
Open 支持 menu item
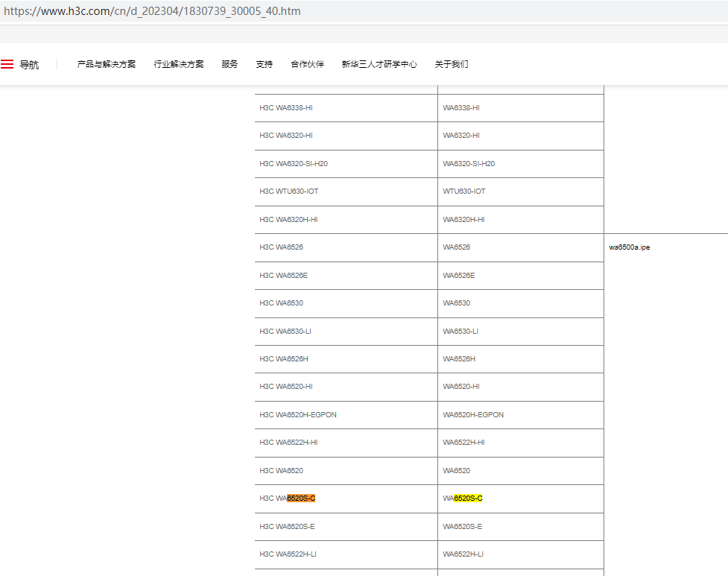coord(265,64)
